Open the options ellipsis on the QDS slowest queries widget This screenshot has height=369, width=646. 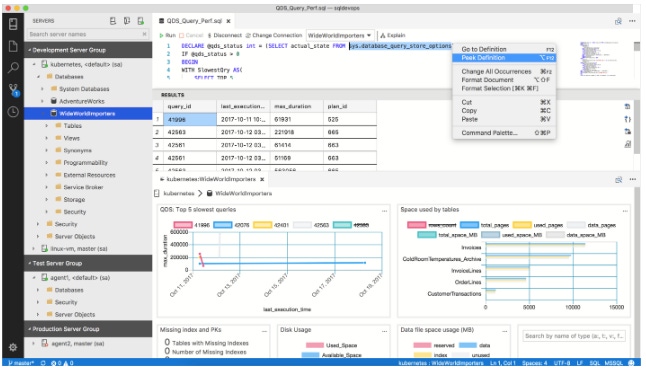384,211
